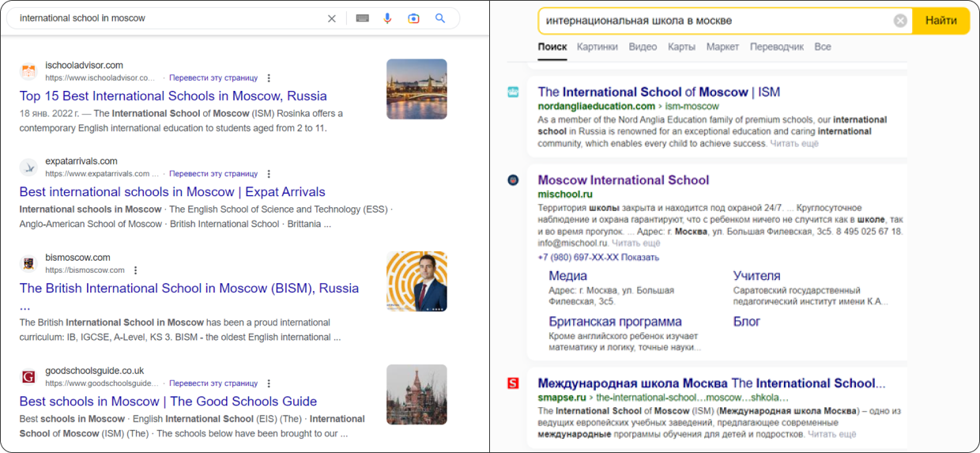980x453 pixels.
Task: Click the mischool.ru favicon in Yandex results
Action: pyautogui.click(x=513, y=180)
